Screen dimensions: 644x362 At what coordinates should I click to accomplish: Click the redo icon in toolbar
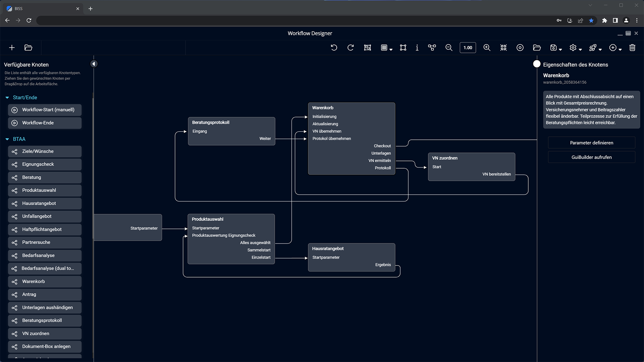[x=351, y=48]
